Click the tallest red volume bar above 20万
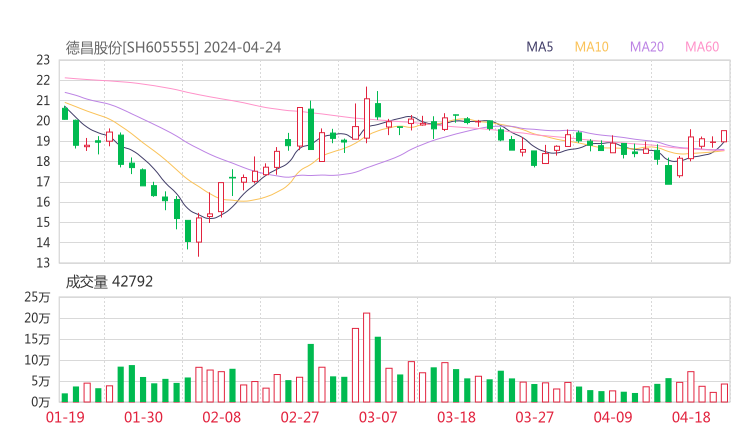Viewport: 740px width, 440px height. click(366, 357)
